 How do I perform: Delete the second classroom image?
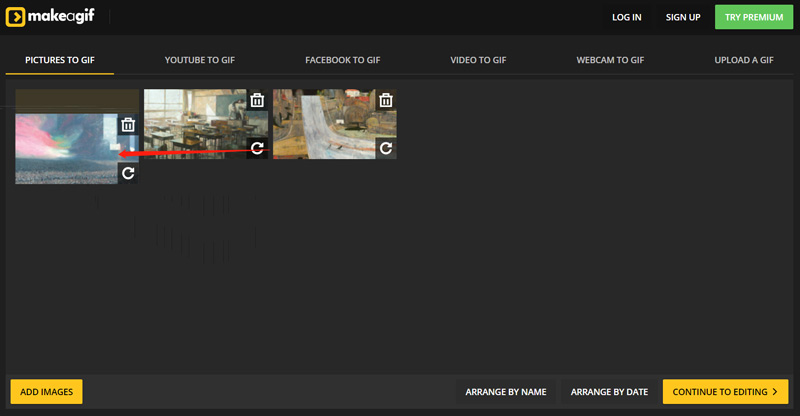tap(257, 100)
